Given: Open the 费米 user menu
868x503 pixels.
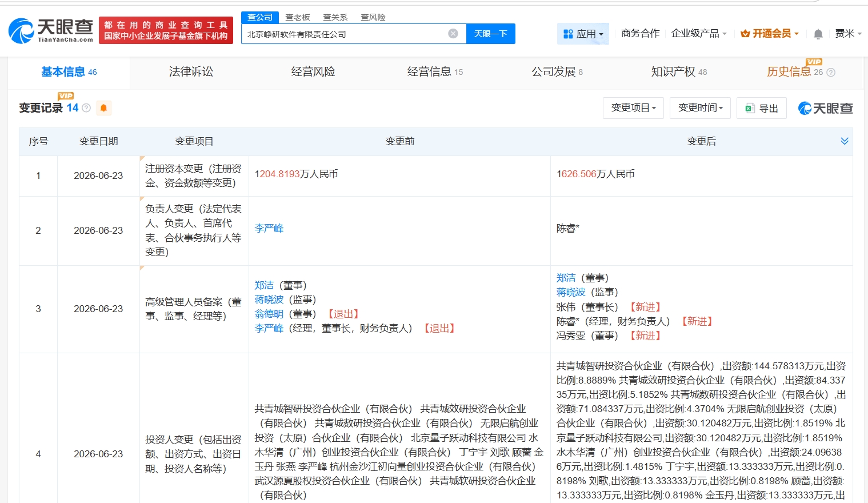Looking at the screenshot, I should (x=848, y=34).
